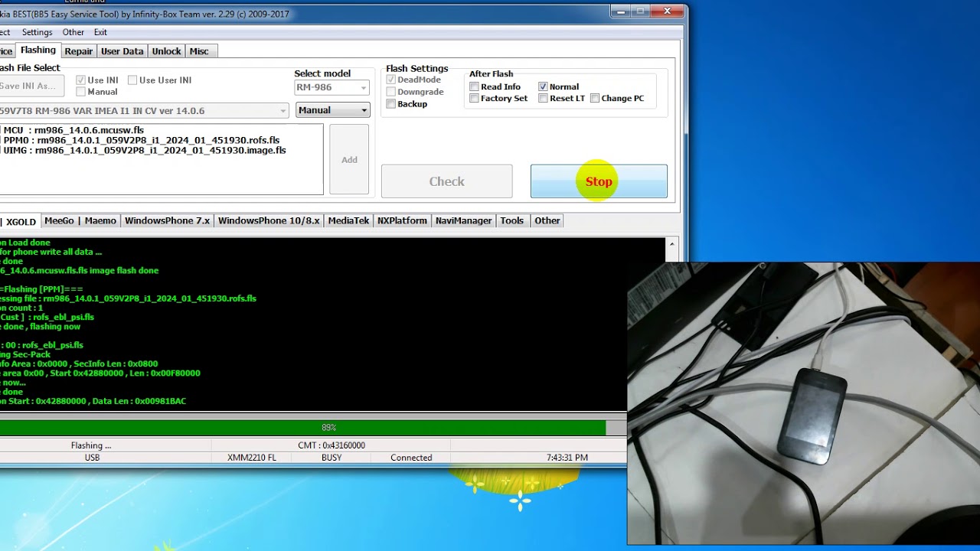Switch to the Unlock tab
This screenshot has height=551, width=980.
pos(166,51)
